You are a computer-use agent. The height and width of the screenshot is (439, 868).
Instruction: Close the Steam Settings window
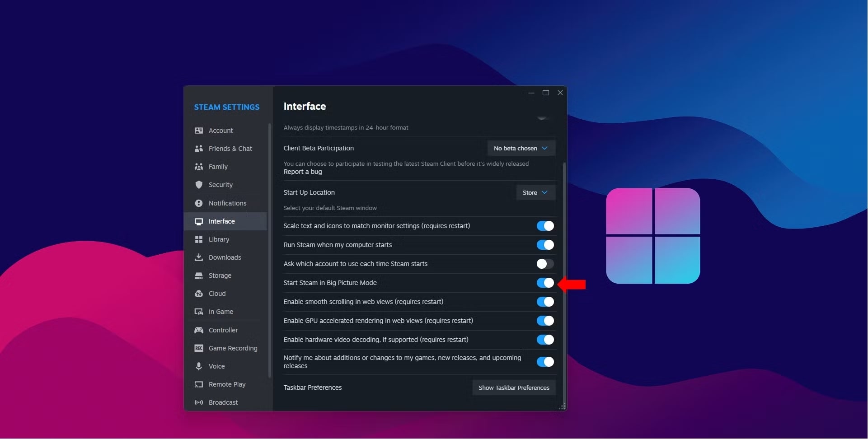click(x=560, y=93)
